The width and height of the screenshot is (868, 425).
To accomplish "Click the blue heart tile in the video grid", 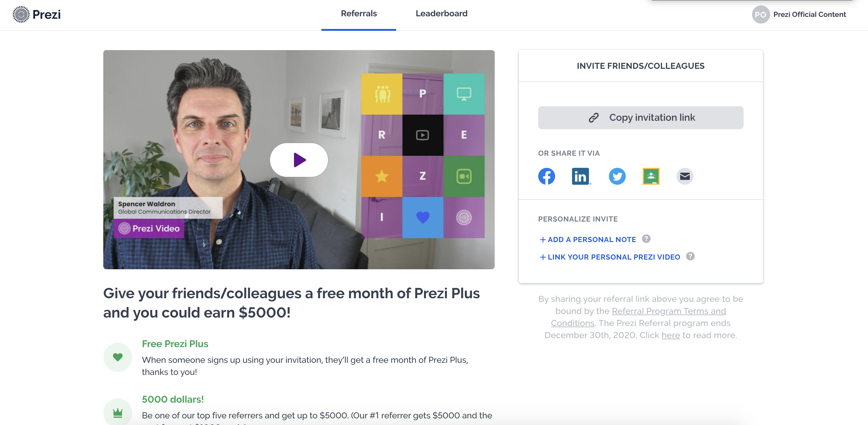I will (x=423, y=217).
